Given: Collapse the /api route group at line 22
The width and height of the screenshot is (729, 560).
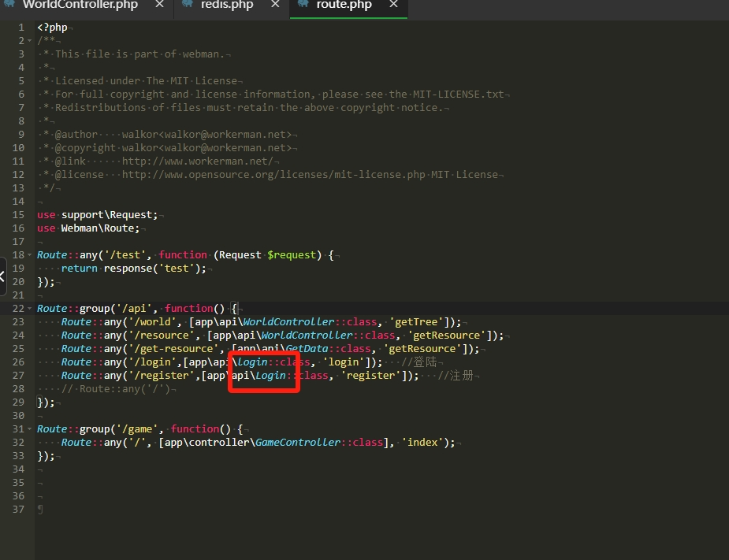Looking at the screenshot, I should [x=30, y=308].
